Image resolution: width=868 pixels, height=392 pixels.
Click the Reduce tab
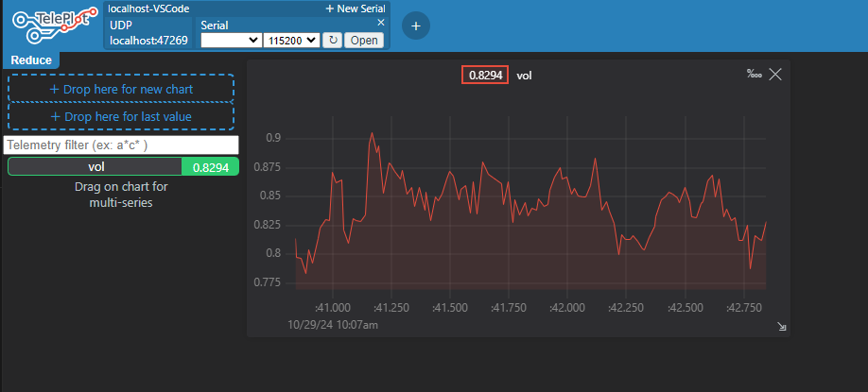(31, 60)
